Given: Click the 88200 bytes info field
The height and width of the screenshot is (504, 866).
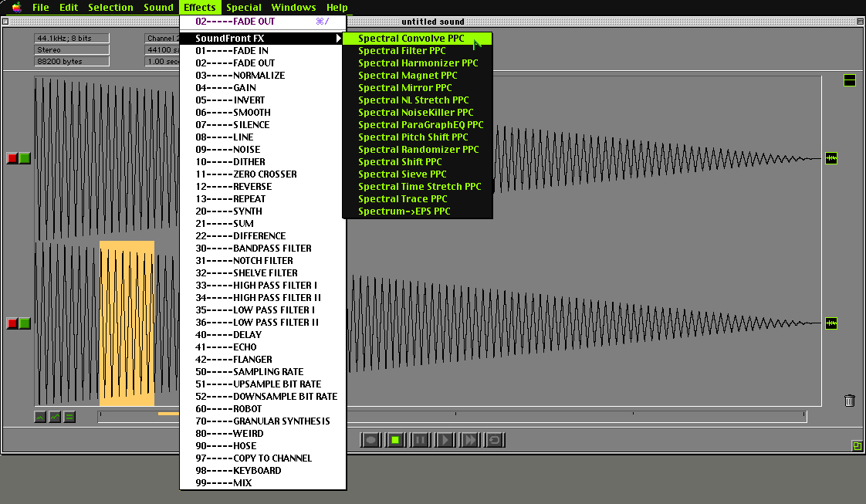Looking at the screenshot, I should point(72,61).
